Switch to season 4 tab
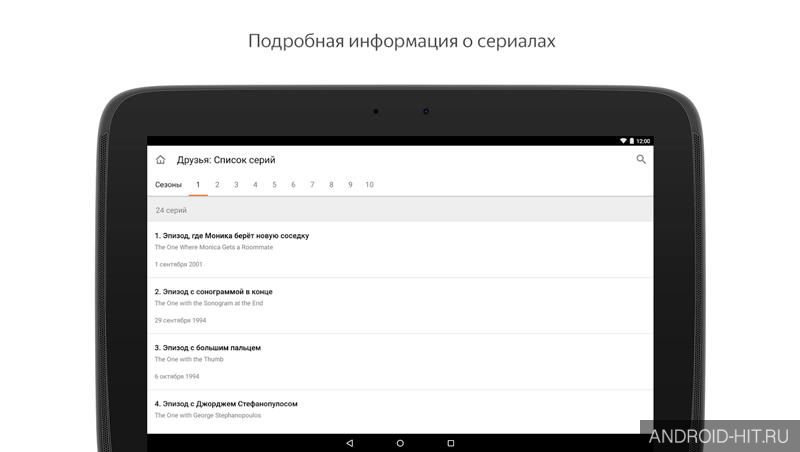Image resolution: width=800 pixels, height=452 pixels. pos(255,185)
